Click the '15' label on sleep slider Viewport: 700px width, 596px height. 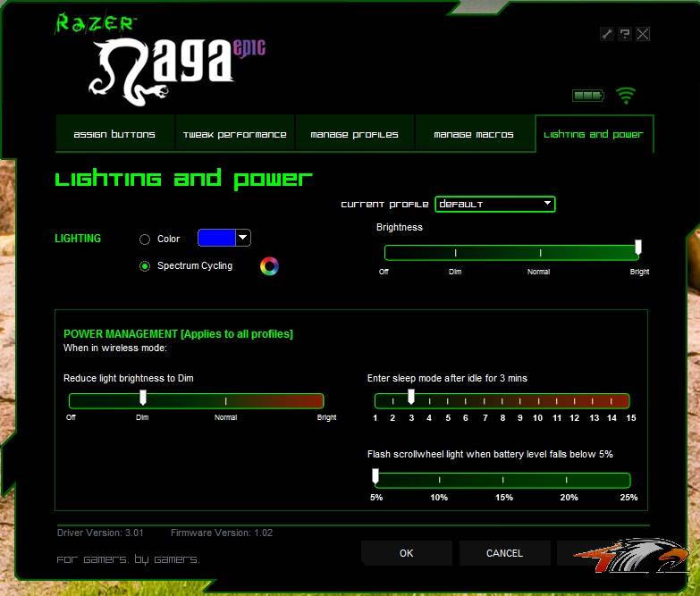point(631,418)
